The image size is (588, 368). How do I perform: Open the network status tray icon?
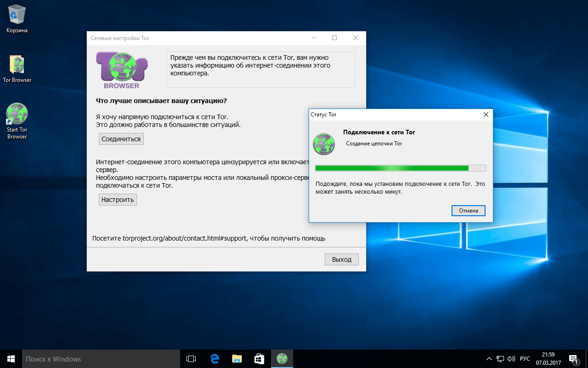(500, 359)
